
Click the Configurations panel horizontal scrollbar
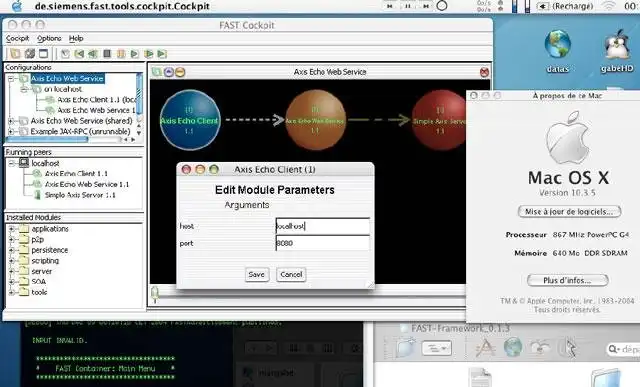pos(47,140)
